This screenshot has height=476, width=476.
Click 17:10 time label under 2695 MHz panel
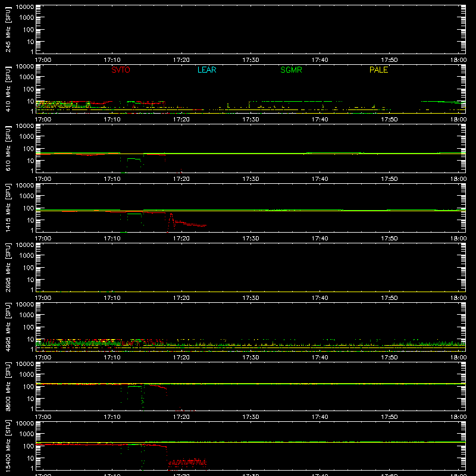click(x=112, y=298)
